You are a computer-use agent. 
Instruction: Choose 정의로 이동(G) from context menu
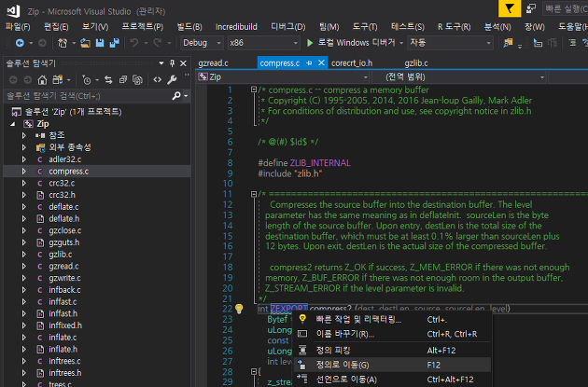[x=392, y=365]
